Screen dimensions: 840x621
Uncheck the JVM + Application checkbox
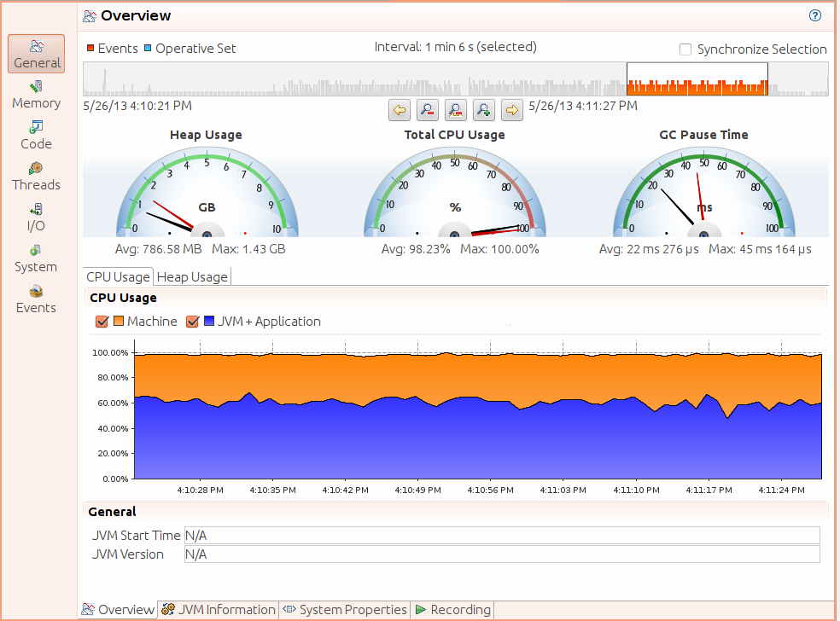(192, 322)
